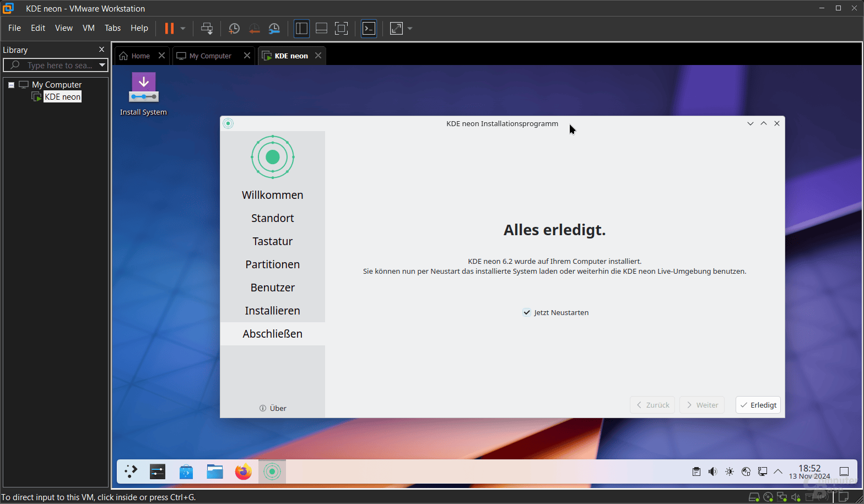
Task: Open the volume tray icon
Action: [713, 472]
